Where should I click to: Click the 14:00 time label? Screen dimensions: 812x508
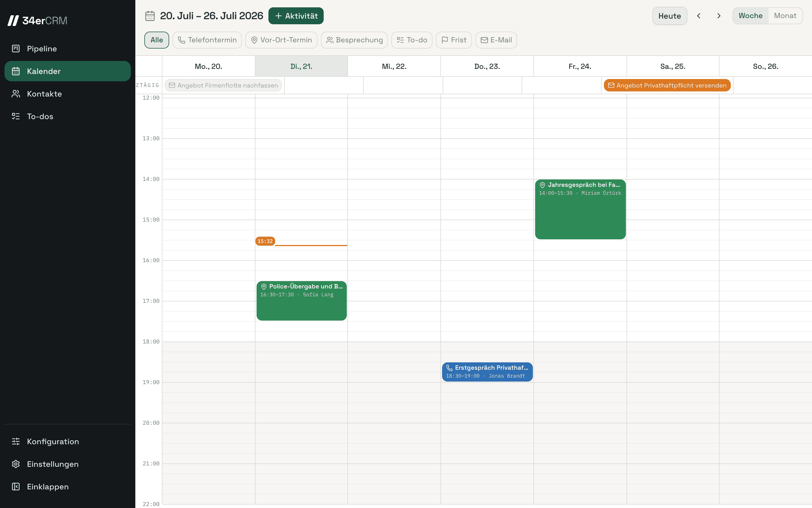pos(151,179)
